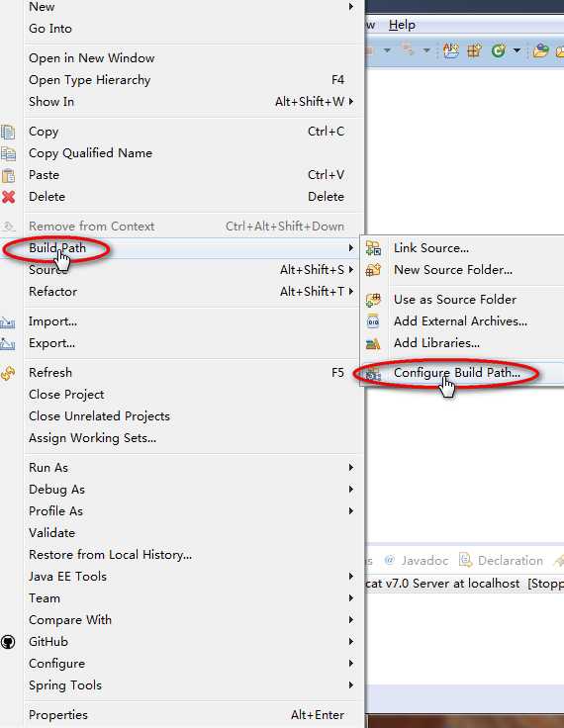Expand the Team submenu arrow
The width and height of the screenshot is (564, 728).
coord(351,598)
